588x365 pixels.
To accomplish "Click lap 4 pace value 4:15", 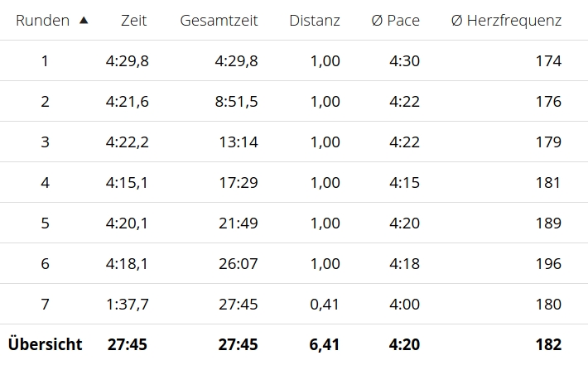I will (404, 183).
